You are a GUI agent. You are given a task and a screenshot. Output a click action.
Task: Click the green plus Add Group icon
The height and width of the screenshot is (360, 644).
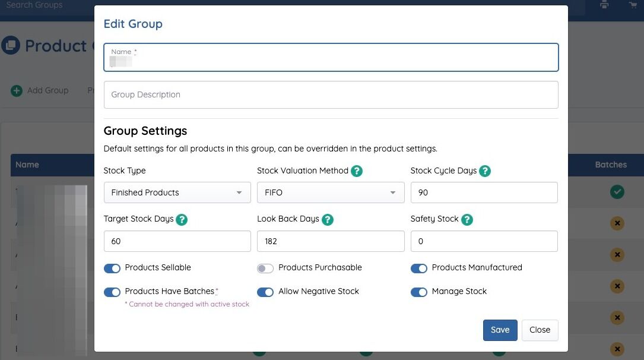coord(17,91)
